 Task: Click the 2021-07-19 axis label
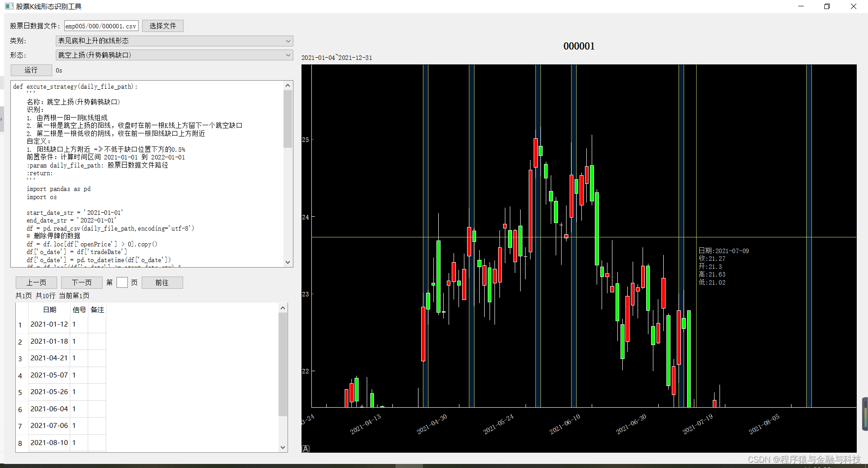pyautogui.click(x=697, y=424)
